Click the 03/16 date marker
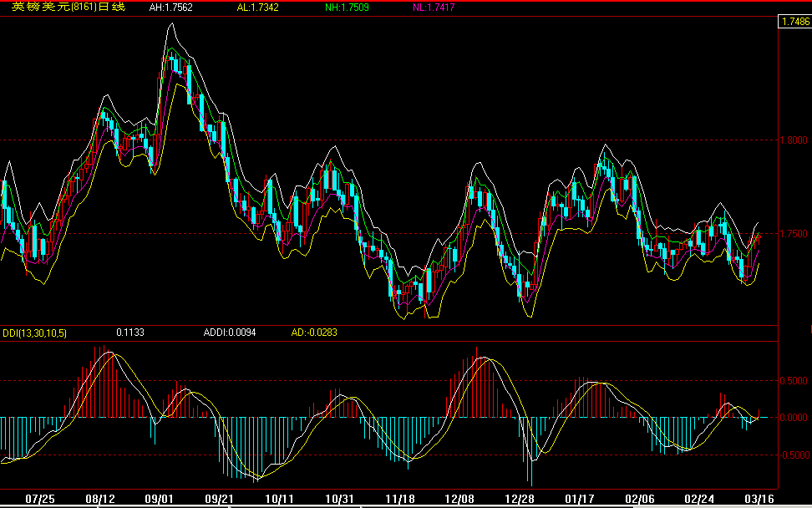The width and height of the screenshot is (812, 508). [x=757, y=499]
